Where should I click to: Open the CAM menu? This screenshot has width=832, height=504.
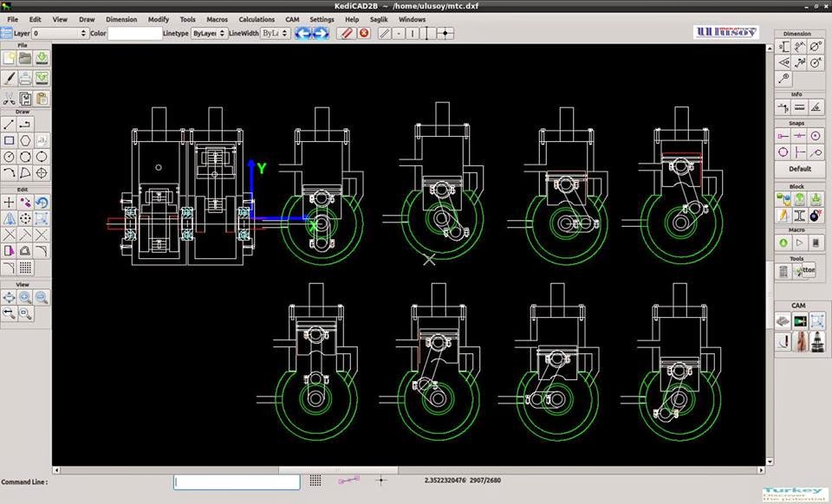coord(292,19)
